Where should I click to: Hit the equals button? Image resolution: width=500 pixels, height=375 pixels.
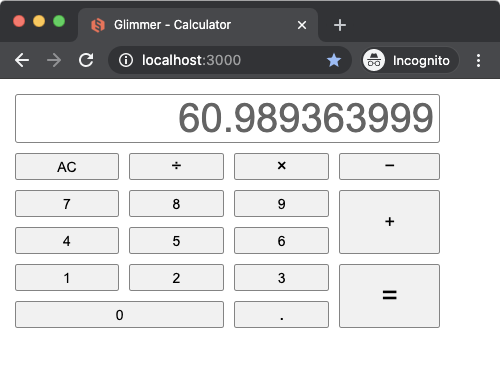[x=389, y=296]
